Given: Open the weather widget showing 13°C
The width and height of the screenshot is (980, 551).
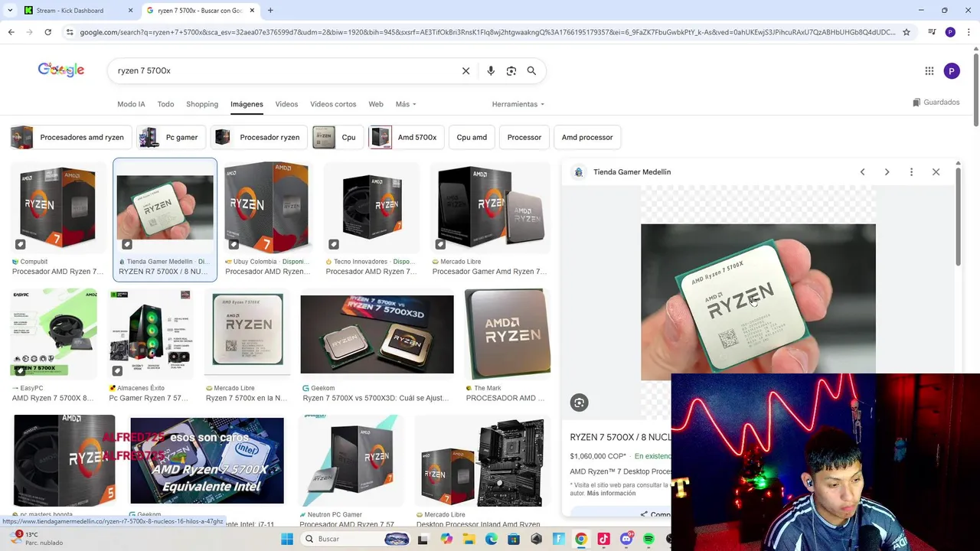Looking at the screenshot, I should click(x=37, y=539).
